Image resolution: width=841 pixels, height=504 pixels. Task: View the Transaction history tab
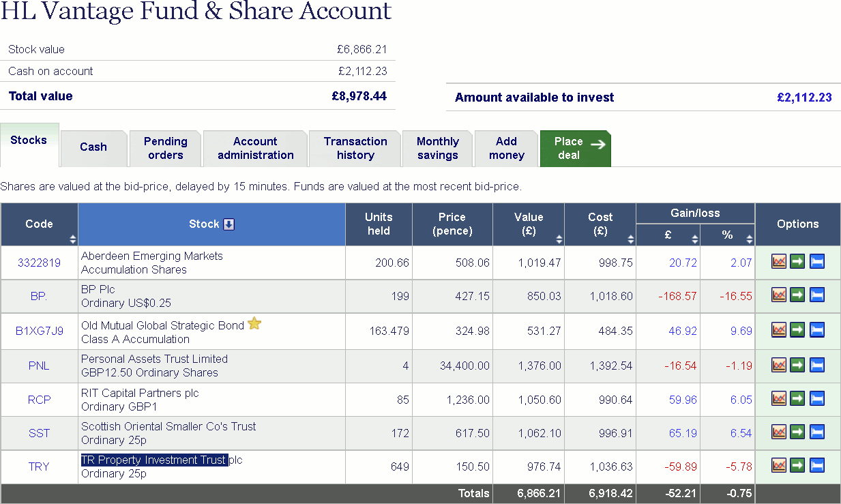355,148
